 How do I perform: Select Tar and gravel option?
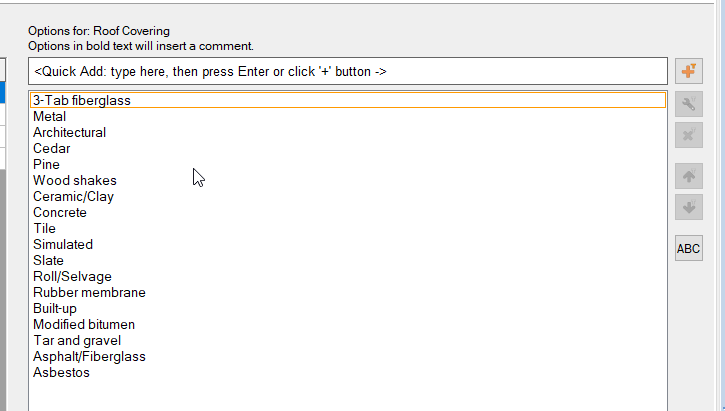coord(77,341)
